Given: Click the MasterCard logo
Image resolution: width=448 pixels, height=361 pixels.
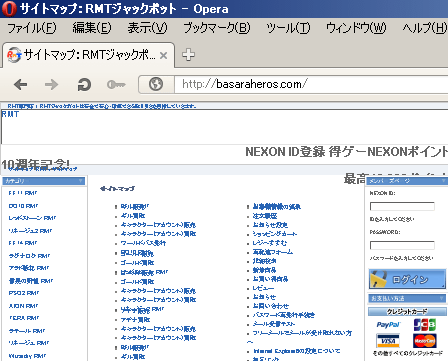Looking at the screenshot, I should point(425,341).
